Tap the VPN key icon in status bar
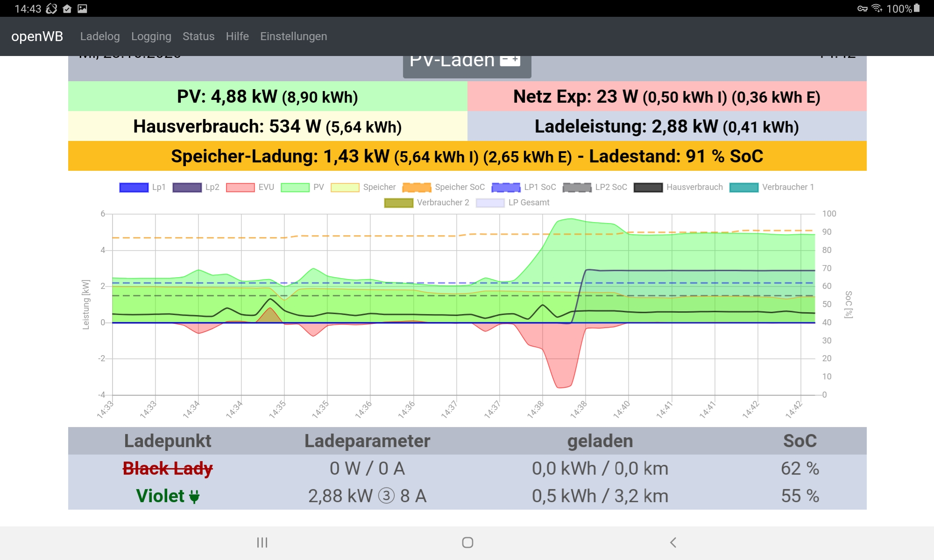 pos(862,8)
